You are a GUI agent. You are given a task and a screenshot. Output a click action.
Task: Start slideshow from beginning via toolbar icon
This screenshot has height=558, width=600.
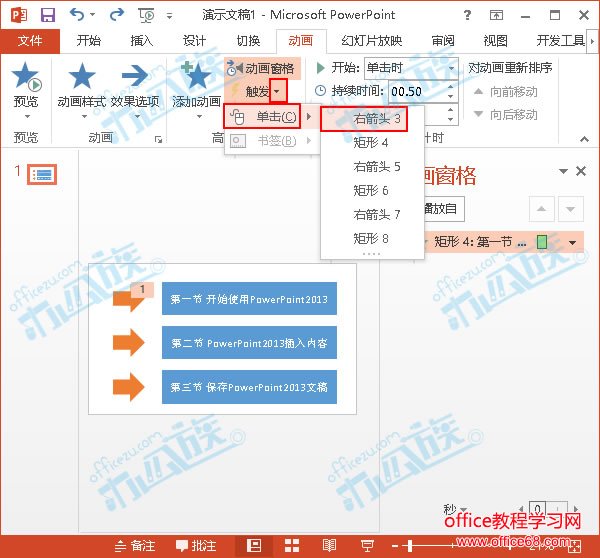click(146, 15)
